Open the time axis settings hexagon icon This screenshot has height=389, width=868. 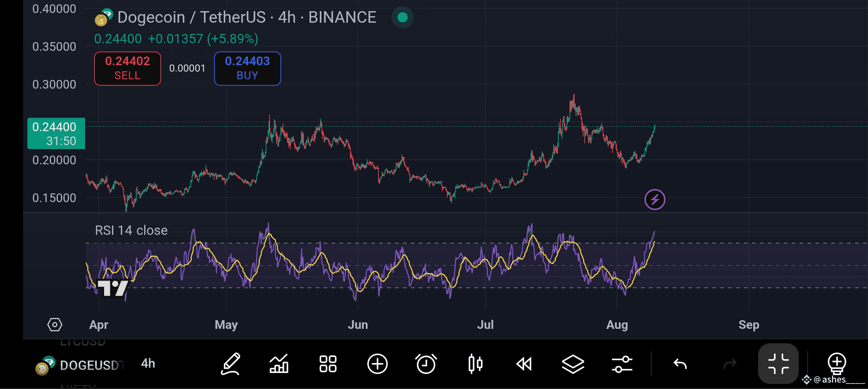(55, 325)
